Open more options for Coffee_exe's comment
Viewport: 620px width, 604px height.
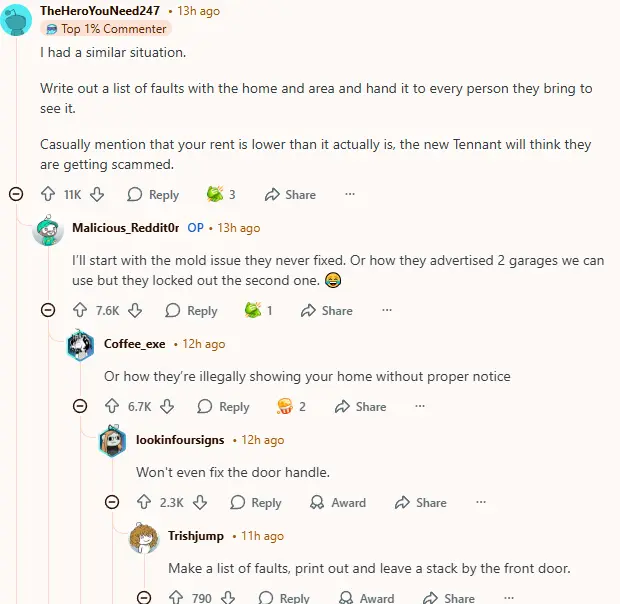(x=420, y=407)
